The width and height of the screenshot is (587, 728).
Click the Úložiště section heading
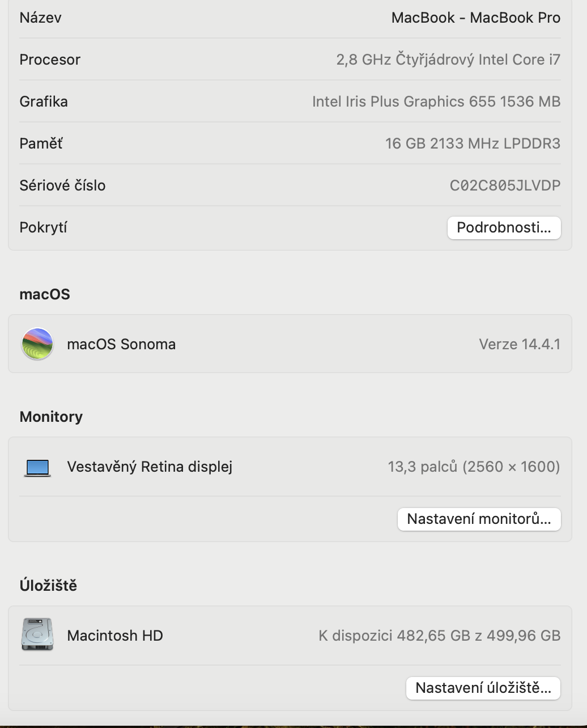48,585
